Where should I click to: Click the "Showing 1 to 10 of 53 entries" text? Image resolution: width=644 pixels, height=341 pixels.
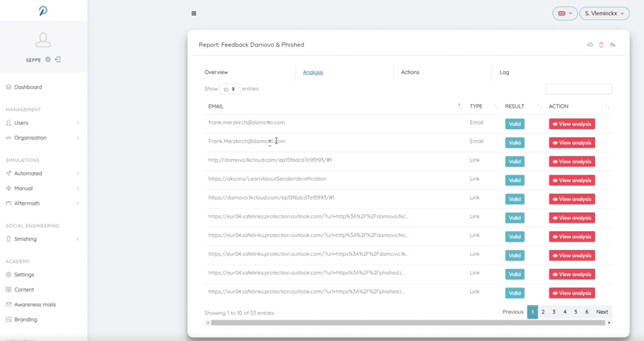pyautogui.click(x=239, y=313)
